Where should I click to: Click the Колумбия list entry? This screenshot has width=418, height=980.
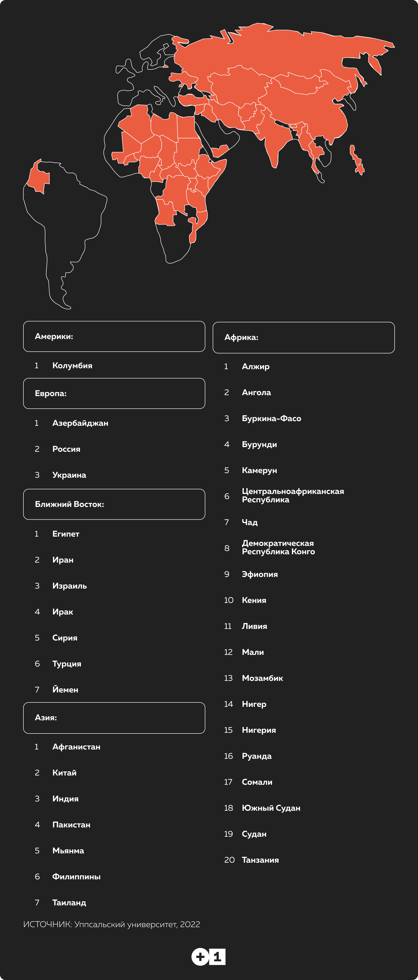click(x=72, y=366)
